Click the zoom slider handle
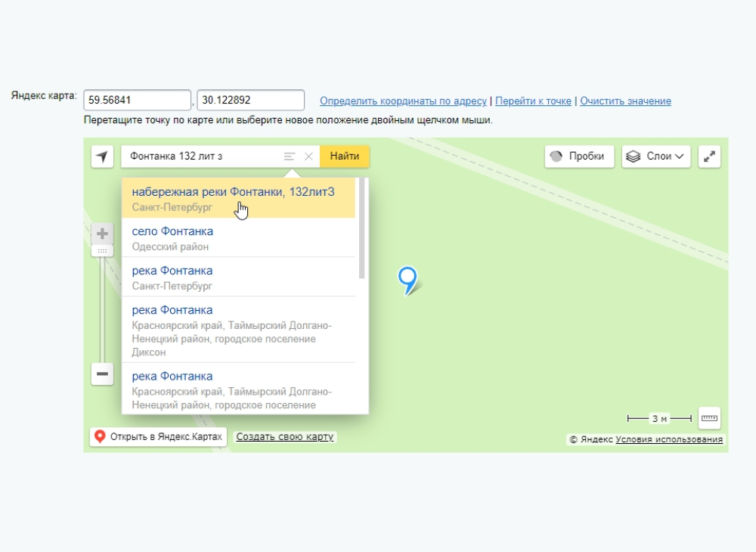This screenshot has height=552, width=756. (x=103, y=250)
